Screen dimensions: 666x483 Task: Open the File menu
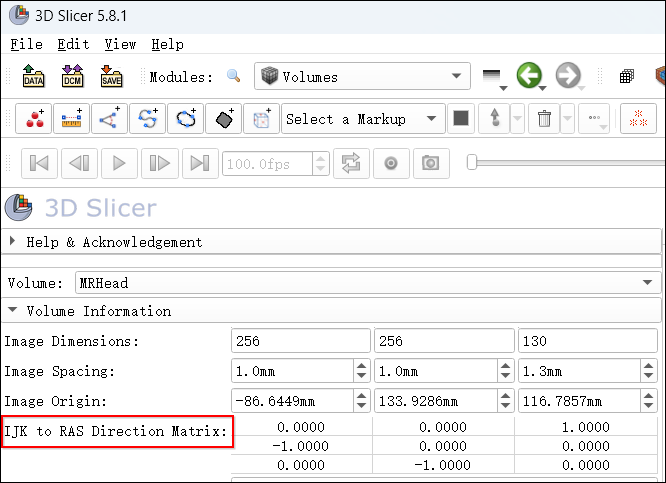[26, 44]
